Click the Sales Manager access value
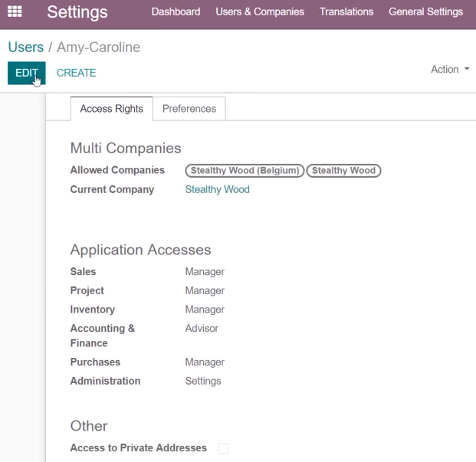 pos(205,271)
